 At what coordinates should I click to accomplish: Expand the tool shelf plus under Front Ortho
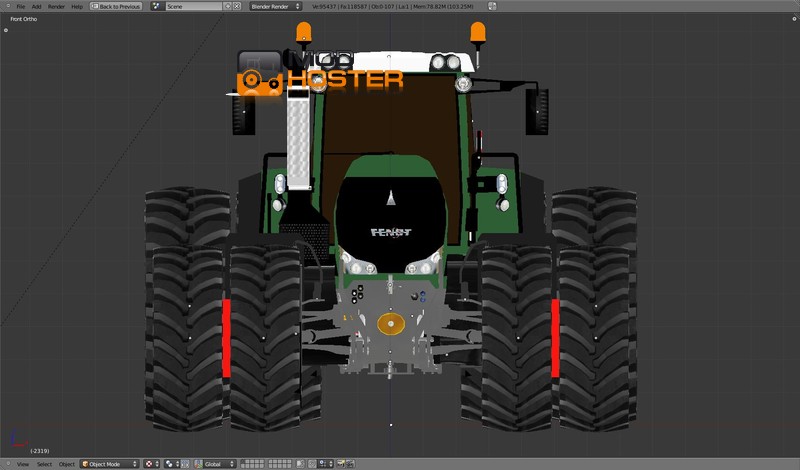click(x=6, y=30)
